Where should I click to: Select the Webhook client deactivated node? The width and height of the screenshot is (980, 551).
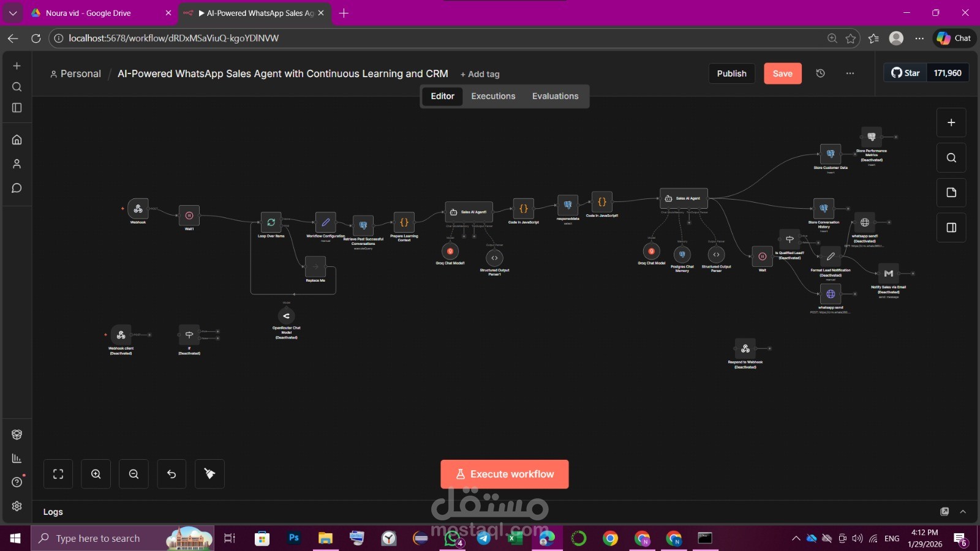(121, 335)
